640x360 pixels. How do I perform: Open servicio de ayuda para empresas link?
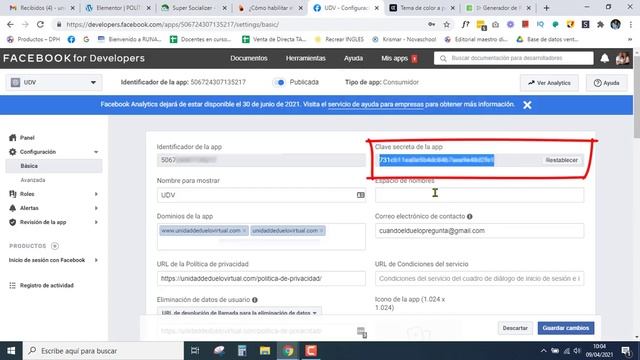pyautogui.click(x=376, y=104)
